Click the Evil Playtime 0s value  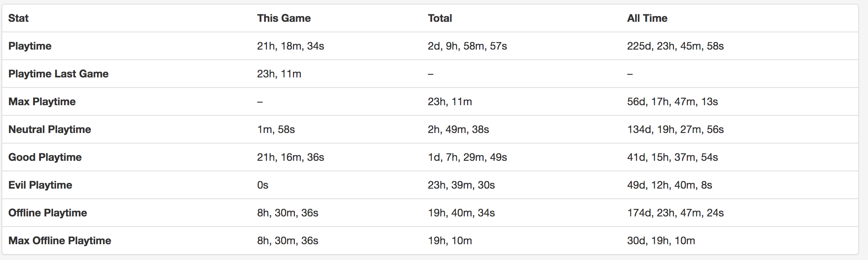click(x=263, y=185)
